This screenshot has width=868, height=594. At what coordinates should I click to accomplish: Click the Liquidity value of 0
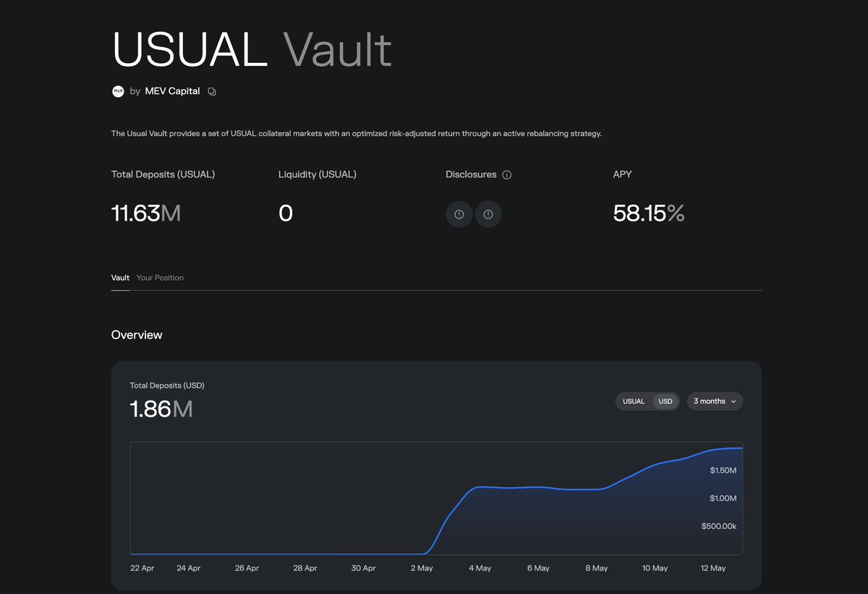click(286, 213)
